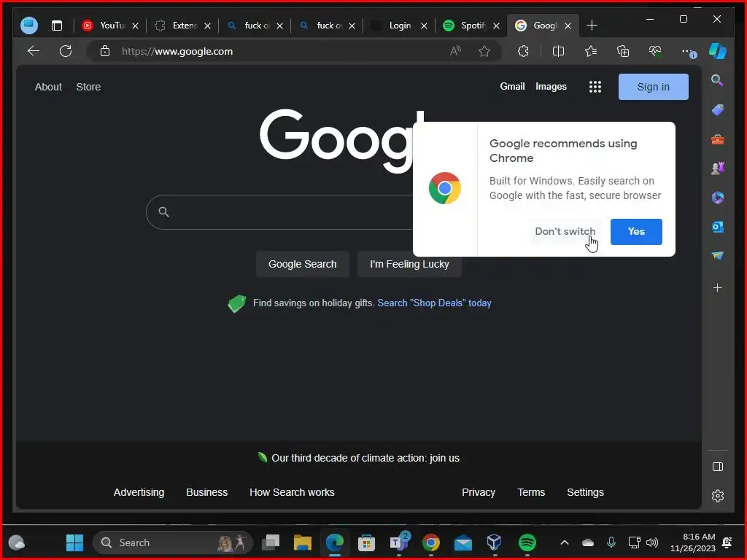
Task: Launch Copilot from the toolbar icon
Action: pyautogui.click(x=718, y=51)
